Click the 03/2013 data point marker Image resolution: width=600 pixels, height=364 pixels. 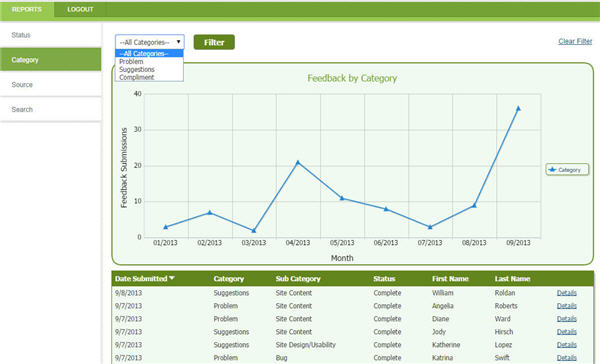click(x=253, y=230)
